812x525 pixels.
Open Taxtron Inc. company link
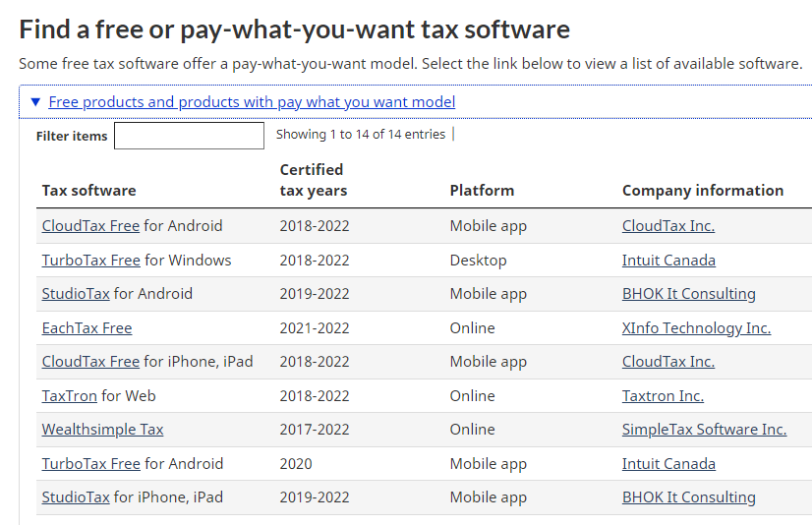point(663,395)
